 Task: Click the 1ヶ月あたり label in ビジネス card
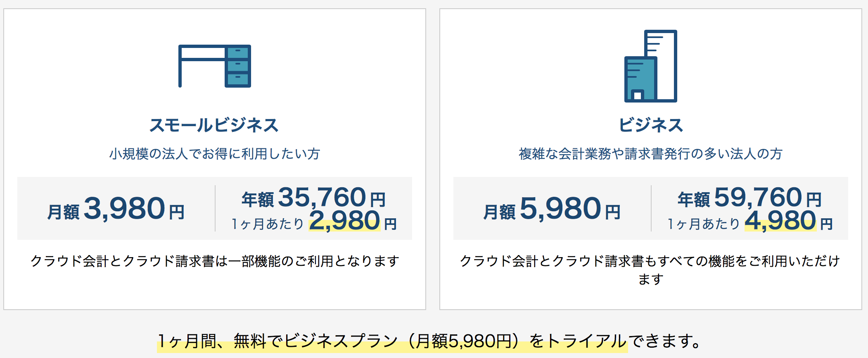pyautogui.click(x=704, y=224)
